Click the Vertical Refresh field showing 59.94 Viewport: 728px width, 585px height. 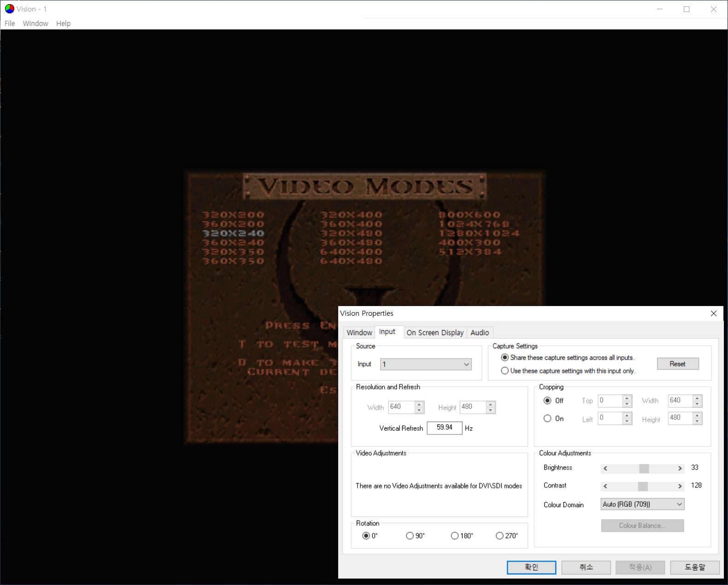445,428
